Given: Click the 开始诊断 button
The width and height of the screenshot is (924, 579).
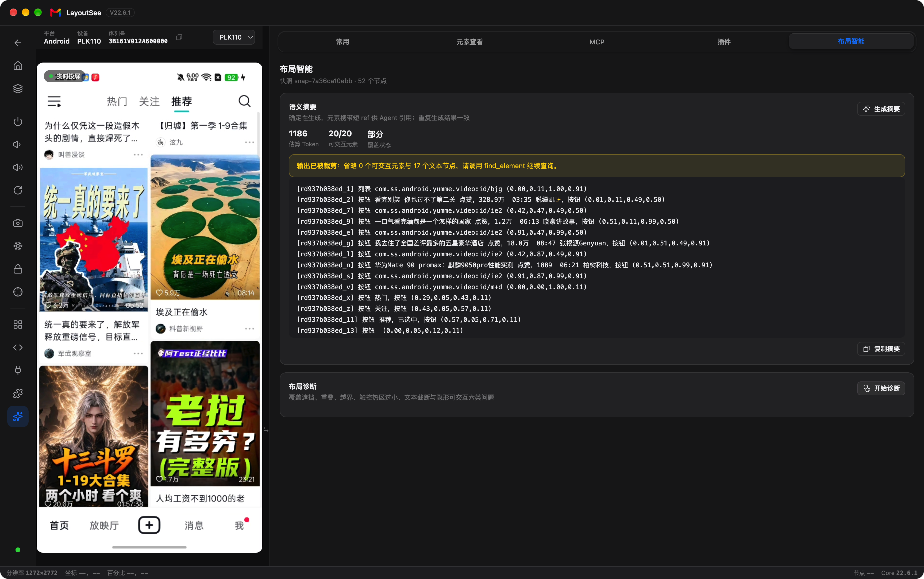Looking at the screenshot, I should click(881, 388).
